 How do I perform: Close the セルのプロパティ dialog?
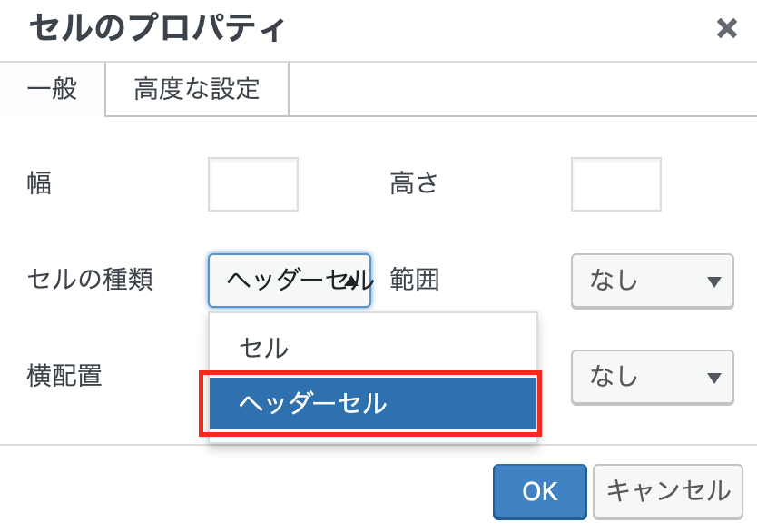tap(726, 29)
